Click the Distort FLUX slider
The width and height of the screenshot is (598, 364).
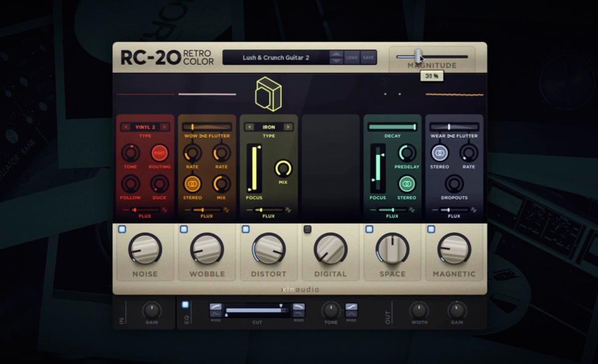(x=269, y=210)
